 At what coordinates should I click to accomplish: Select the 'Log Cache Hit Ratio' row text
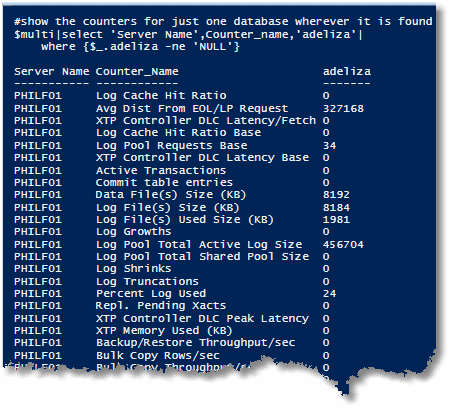pyautogui.click(x=161, y=96)
